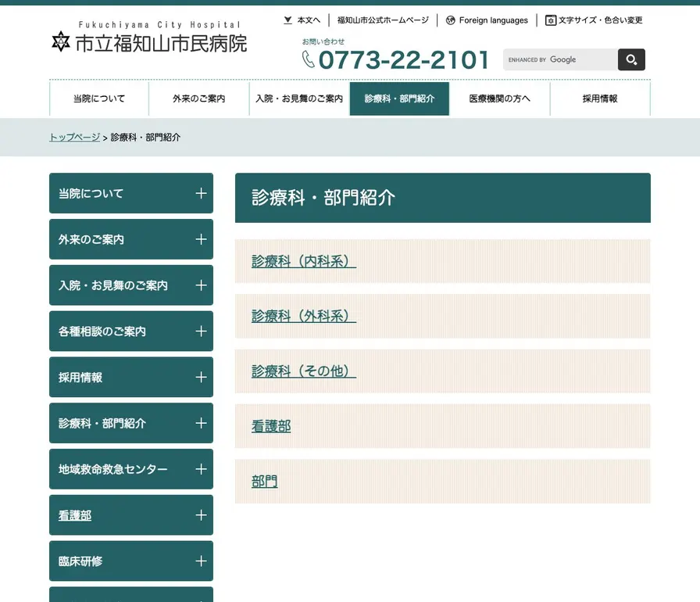Click 地域救命救急センター sidebar label
Image resolution: width=700 pixels, height=602 pixels.
click(113, 469)
